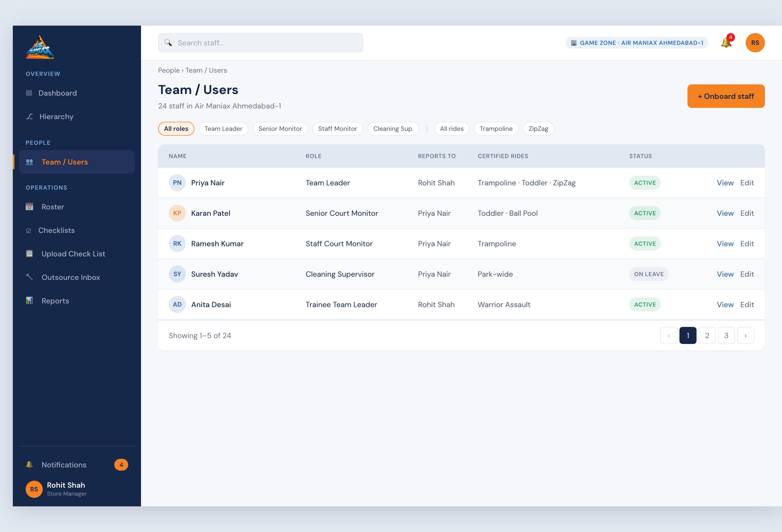Click the RS avatar beside Rohit Shah
The width and height of the screenshot is (782, 532).
tap(34, 489)
